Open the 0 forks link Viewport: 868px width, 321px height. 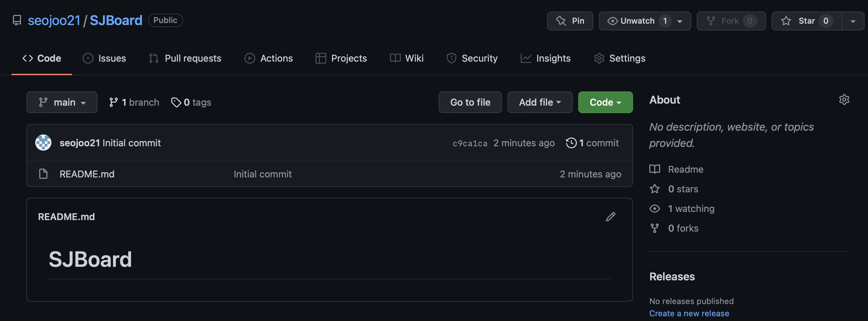pos(683,228)
